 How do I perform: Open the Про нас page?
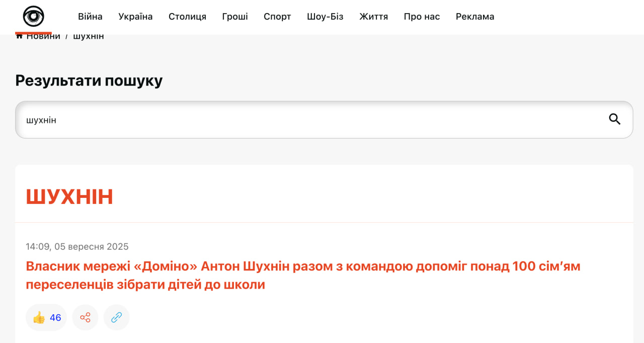pos(422,17)
